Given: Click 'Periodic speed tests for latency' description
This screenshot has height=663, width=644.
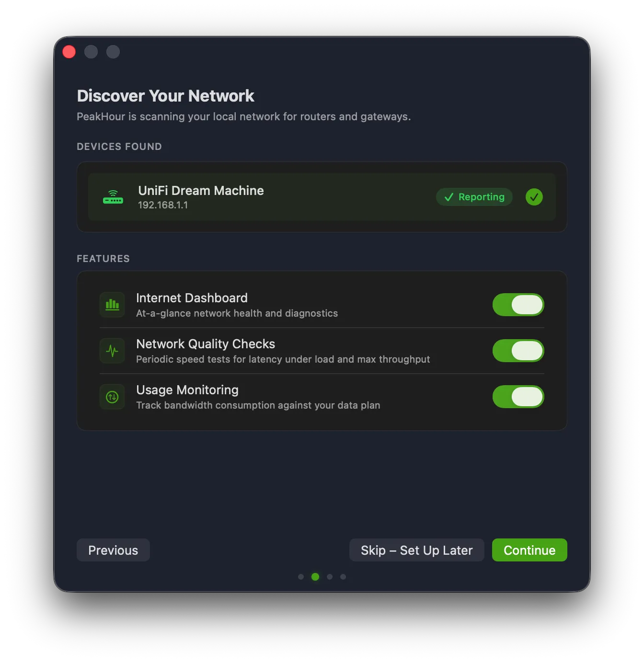Looking at the screenshot, I should click(283, 359).
